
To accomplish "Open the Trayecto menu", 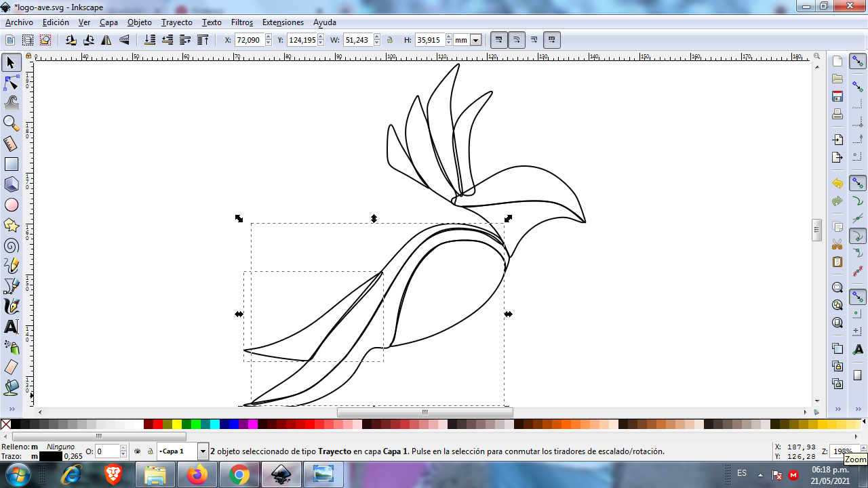I will 177,22.
